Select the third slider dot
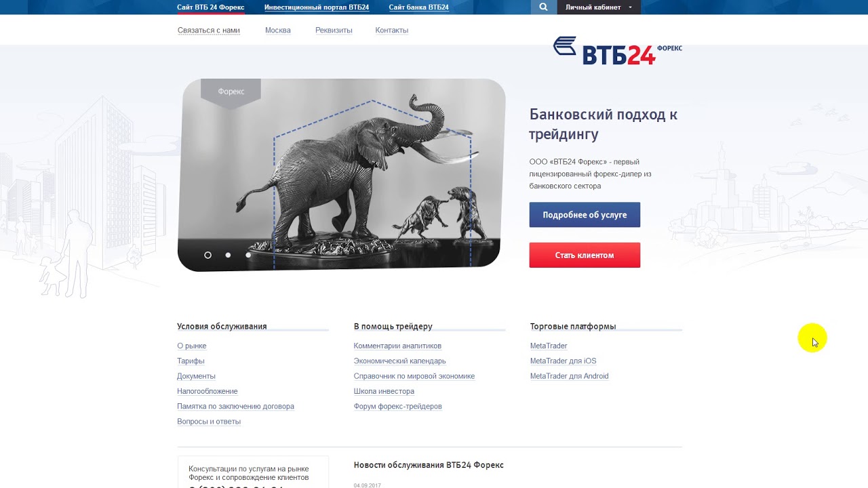 pos(248,255)
